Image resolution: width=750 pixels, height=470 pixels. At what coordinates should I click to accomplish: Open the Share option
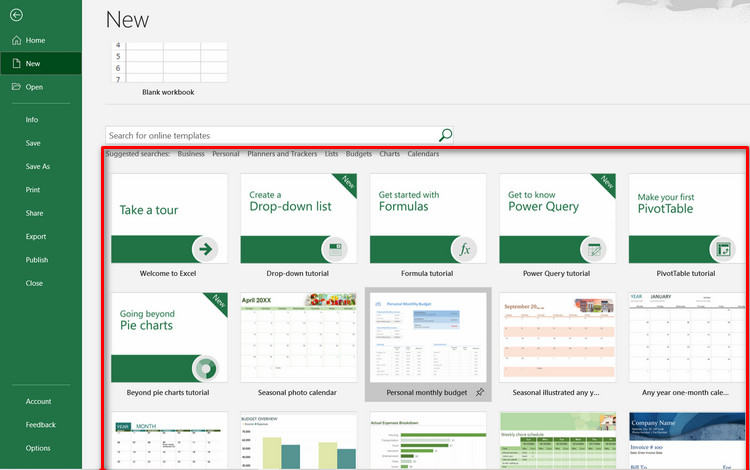[34, 213]
